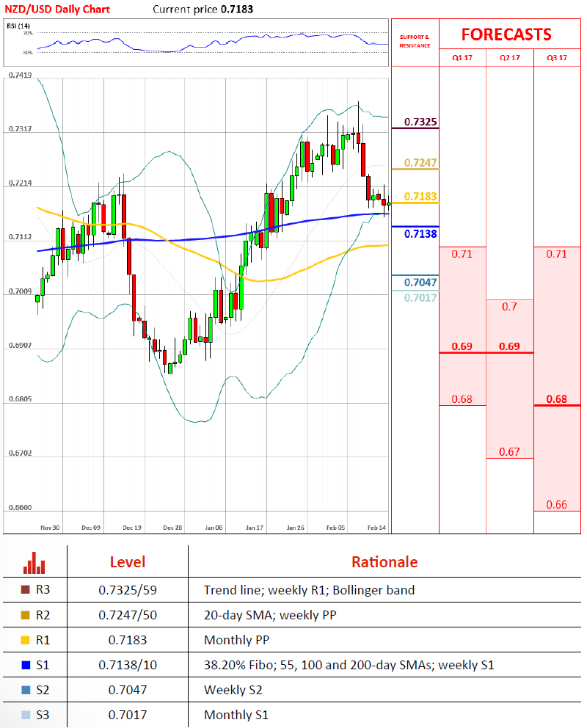Click the Jan 26 date on the chart axis
This screenshot has height=728, width=587.
click(x=295, y=528)
